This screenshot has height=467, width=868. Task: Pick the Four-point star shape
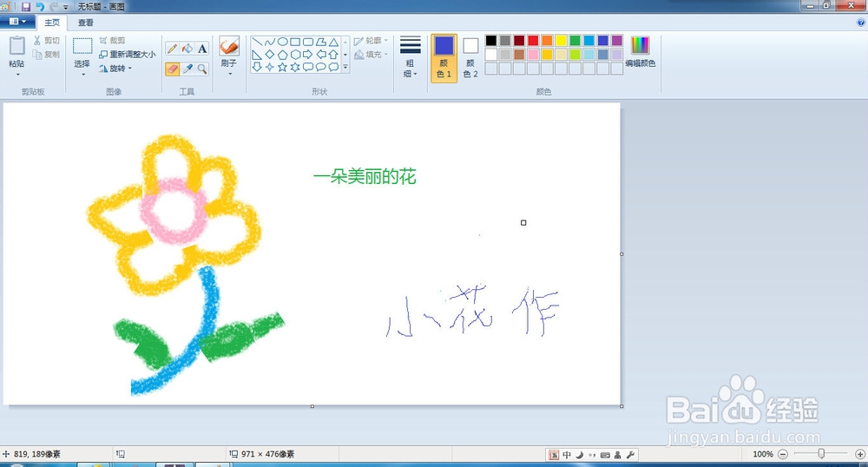click(x=270, y=67)
